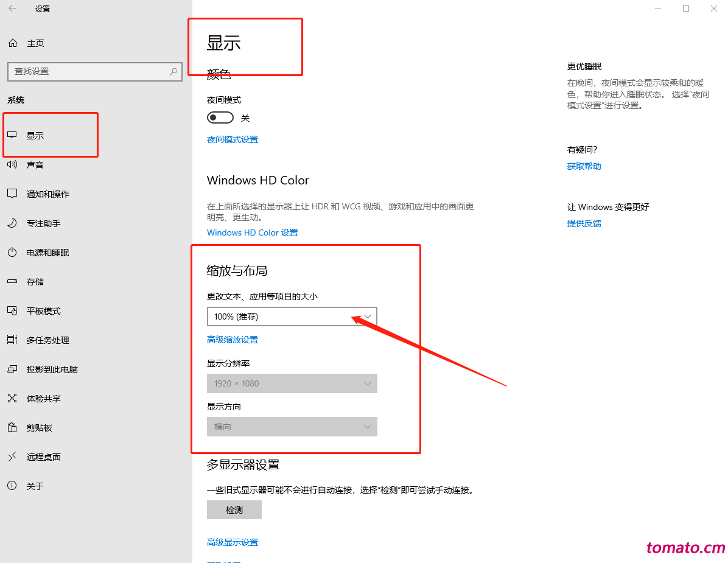Click the home icon beside 主页
Image resolution: width=728 pixels, height=563 pixels.
point(13,43)
